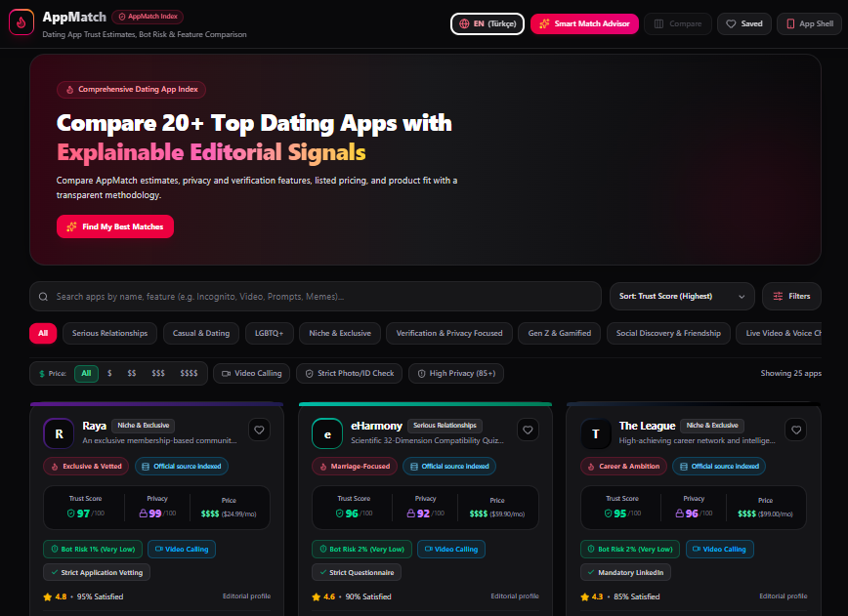Click star icon next to Raya 4.8 rating
This screenshot has width=848, height=616.
click(48, 597)
